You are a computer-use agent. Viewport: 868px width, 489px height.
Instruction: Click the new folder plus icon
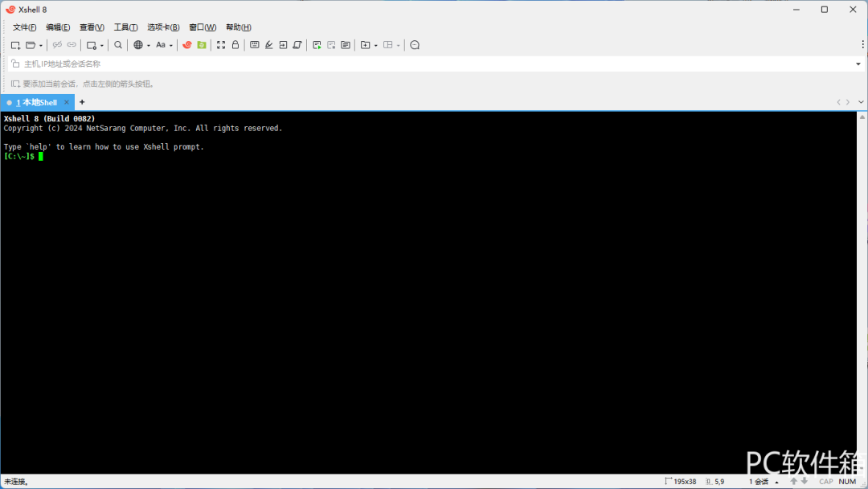(366, 45)
